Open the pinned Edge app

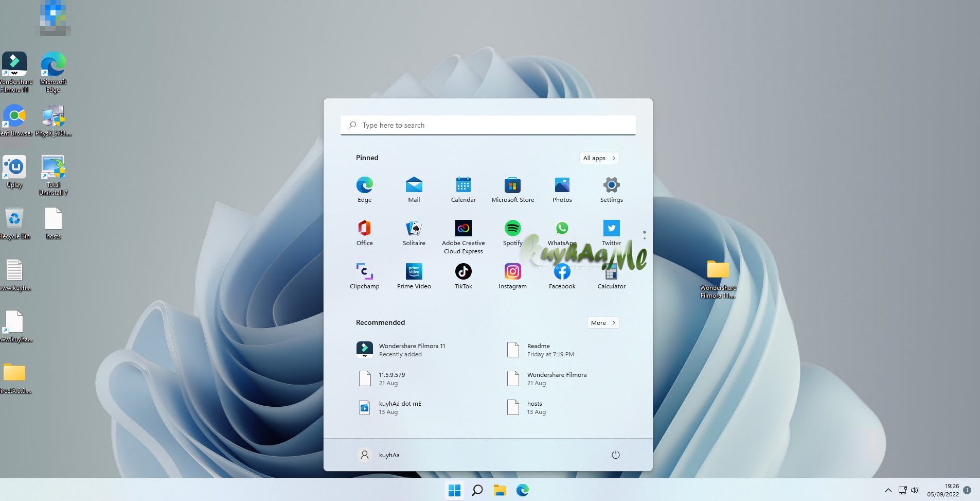pyautogui.click(x=364, y=189)
